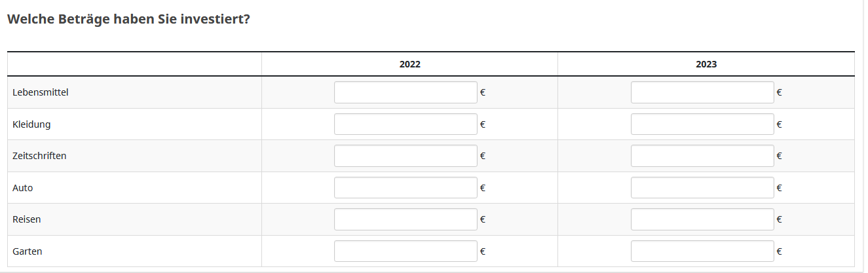
Task: Click the 2022 column header
Action: coord(409,64)
